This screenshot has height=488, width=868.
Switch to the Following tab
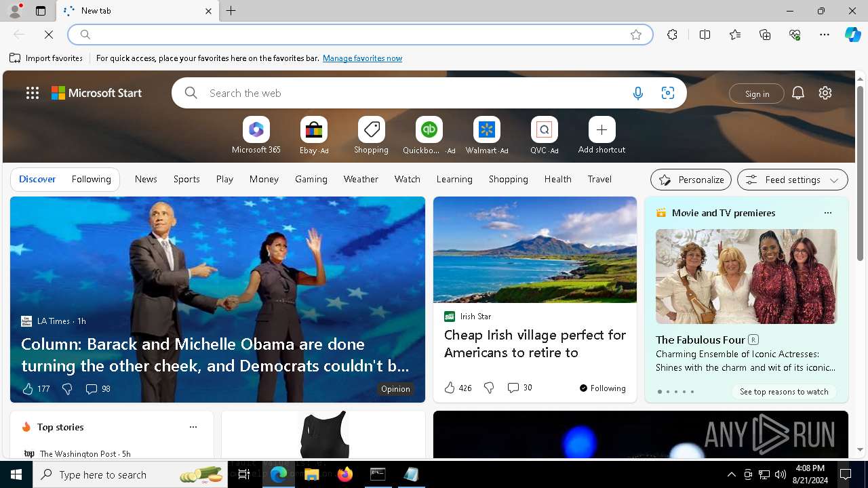point(91,179)
